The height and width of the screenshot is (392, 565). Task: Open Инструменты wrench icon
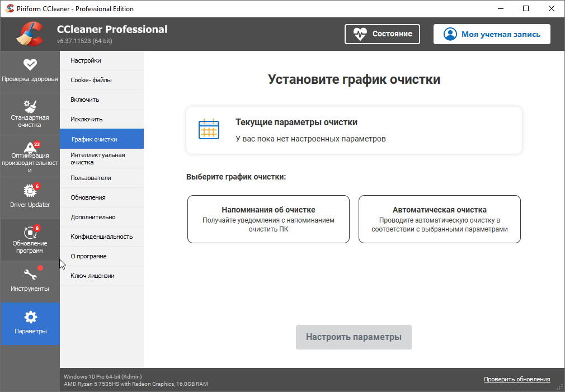click(x=30, y=275)
